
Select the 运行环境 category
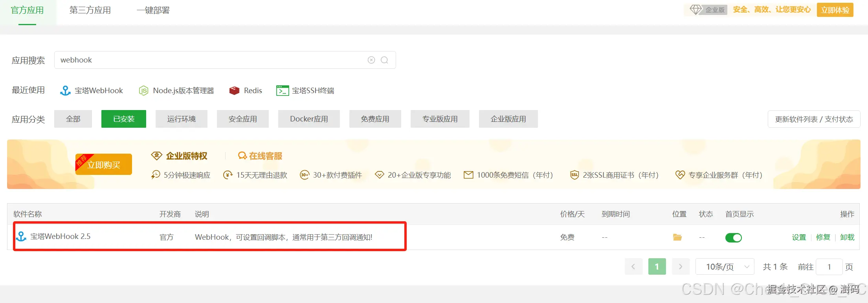pyautogui.click(x=182, y=119)
